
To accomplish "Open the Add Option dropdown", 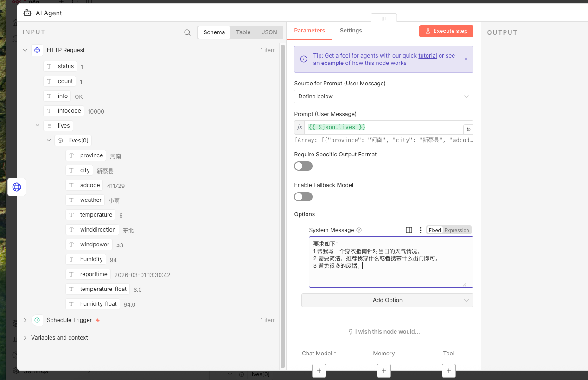I will (387, 300).
